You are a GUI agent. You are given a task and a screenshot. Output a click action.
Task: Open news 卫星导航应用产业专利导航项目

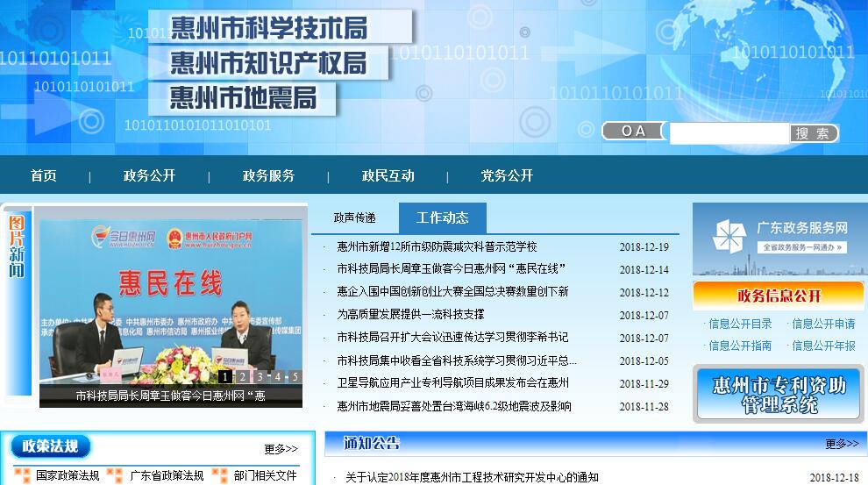(x=452, y=383)
